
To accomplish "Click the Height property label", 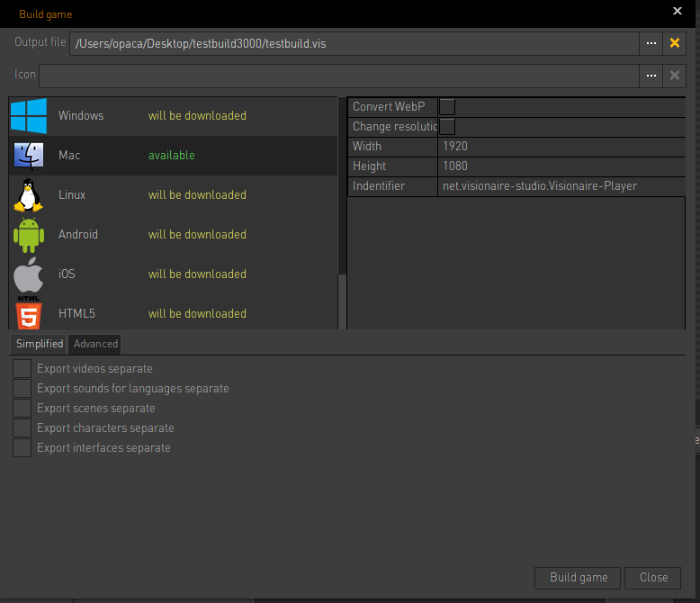I will click(369, 166).
